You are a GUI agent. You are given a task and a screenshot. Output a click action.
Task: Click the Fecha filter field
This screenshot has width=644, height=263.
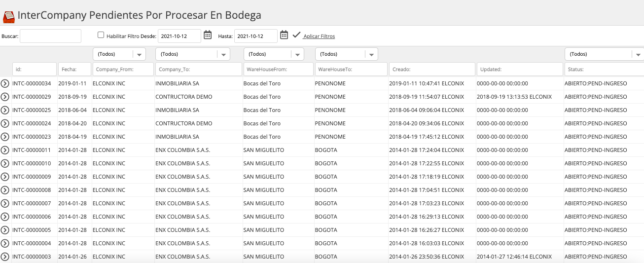(x=74, y=70)
